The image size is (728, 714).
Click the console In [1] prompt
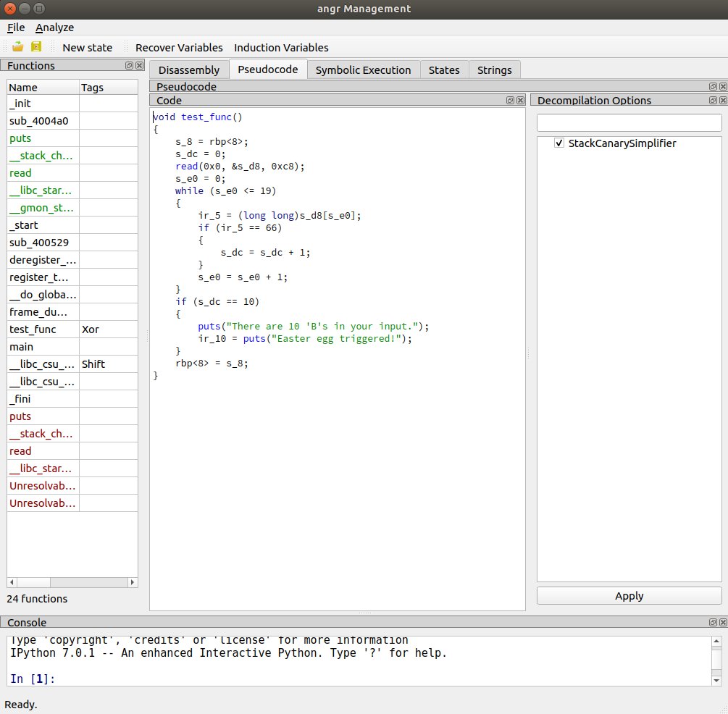click(33, 679)
